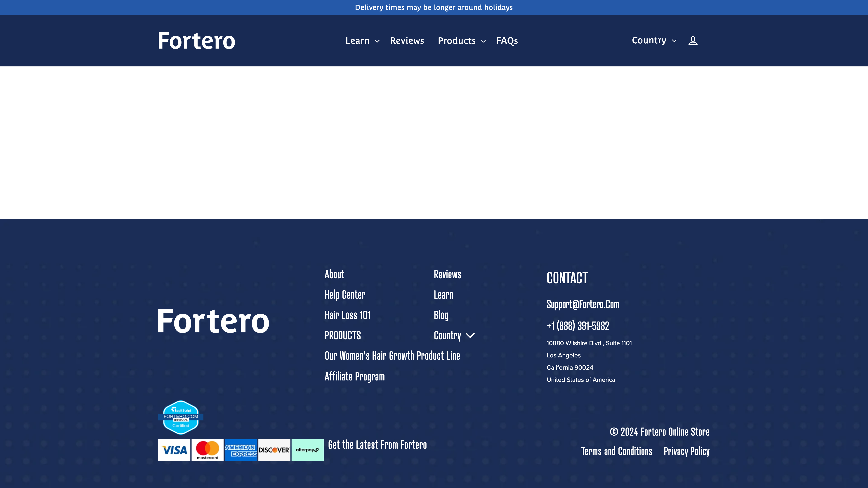868x488 pixels.
Task: Email Support@Fortero.Com link
Action: pos(583,305)
